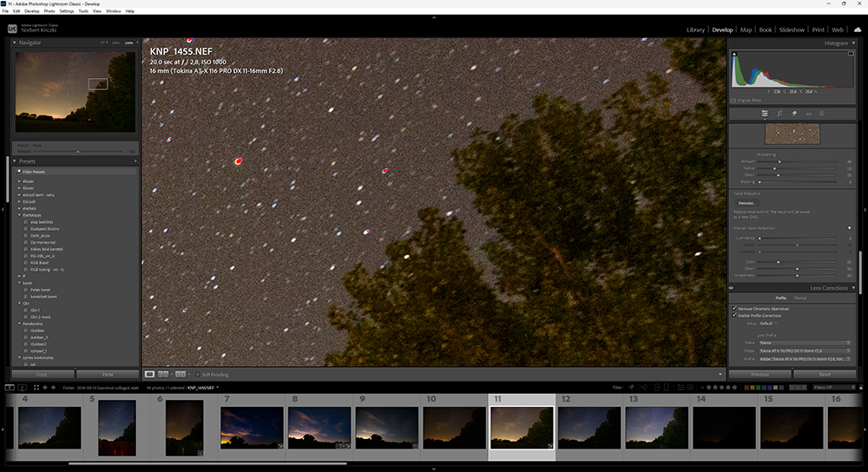Select the Red Eye correction tool
The width and height of the screenshot is (868, 472).
[808, 114]
